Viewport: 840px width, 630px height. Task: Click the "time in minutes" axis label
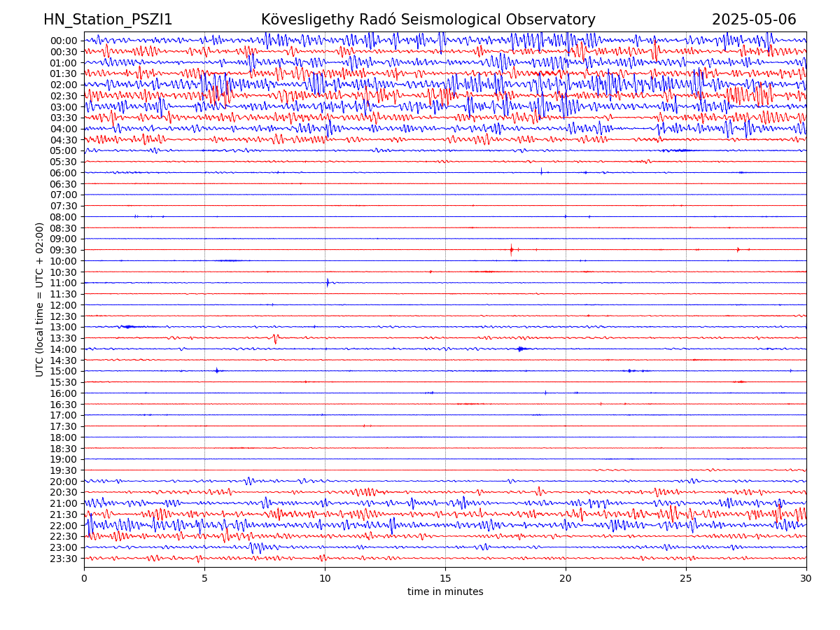click(445, 592)
